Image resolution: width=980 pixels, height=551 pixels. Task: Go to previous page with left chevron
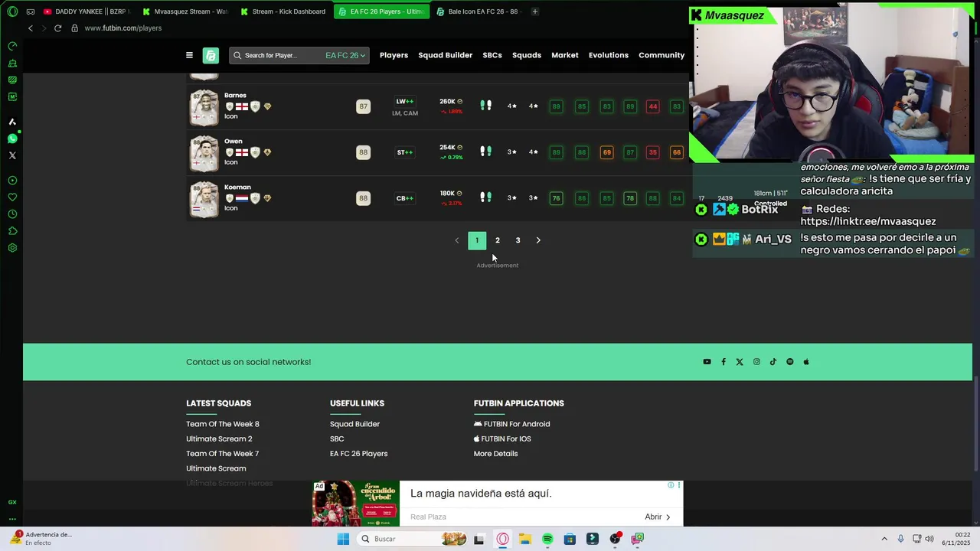(457, 240)
